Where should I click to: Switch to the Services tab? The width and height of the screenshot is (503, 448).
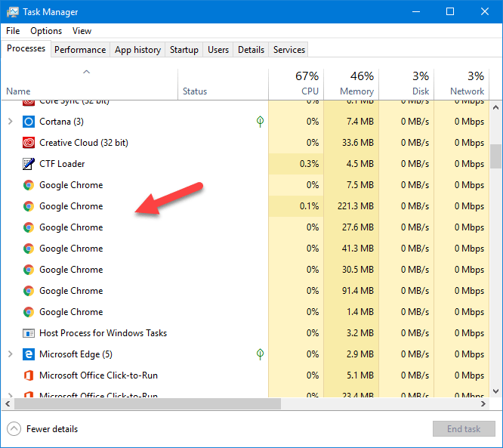point(289,50)
